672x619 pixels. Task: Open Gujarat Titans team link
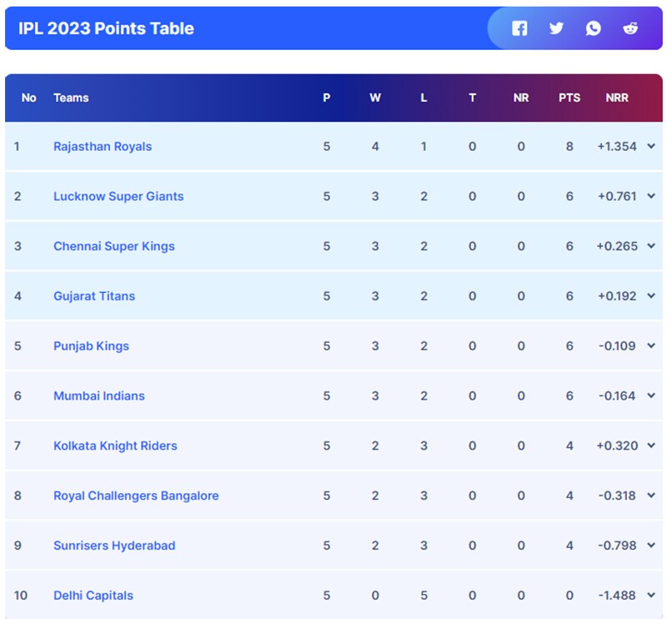click(94, 296)
